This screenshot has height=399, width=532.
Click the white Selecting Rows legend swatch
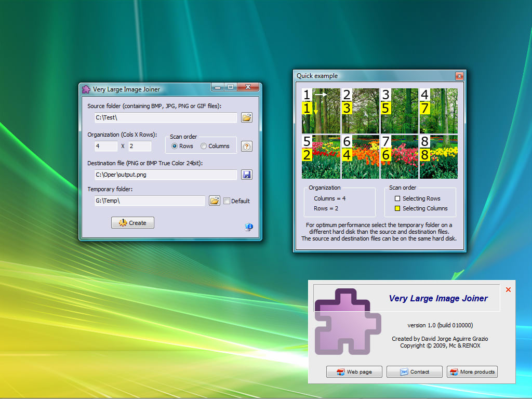(x=397, y=198)
